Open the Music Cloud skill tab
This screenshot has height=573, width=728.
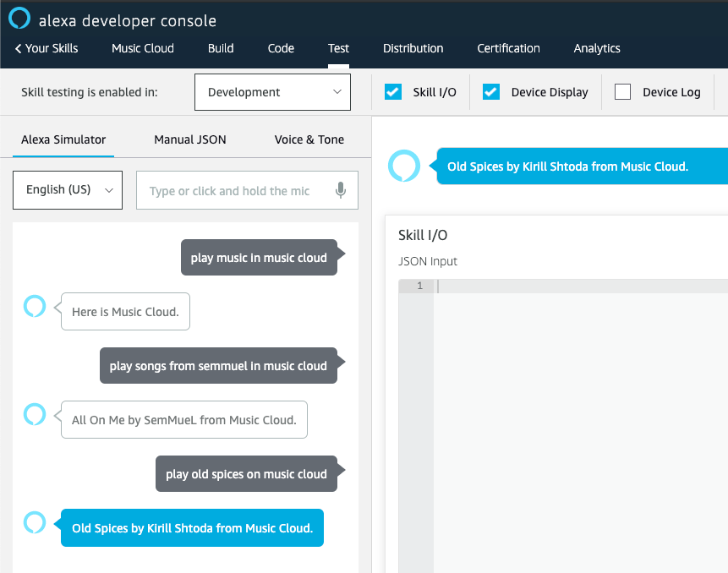(143, 48)
